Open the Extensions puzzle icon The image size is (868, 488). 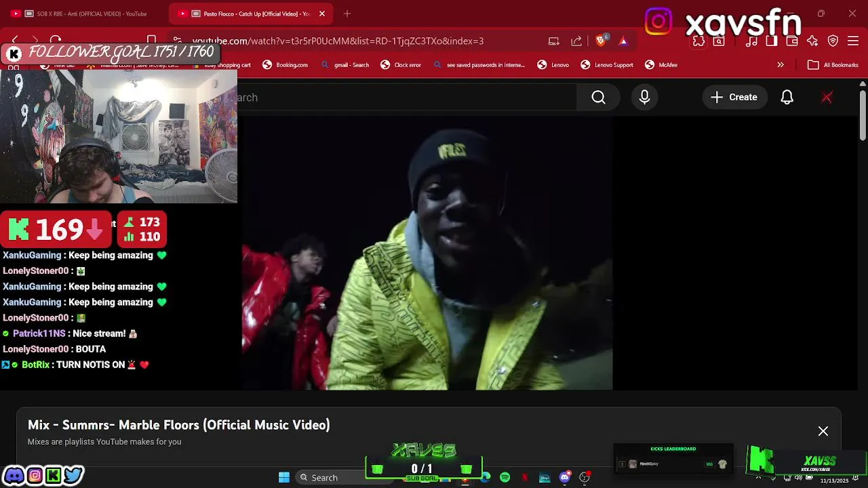698,41
